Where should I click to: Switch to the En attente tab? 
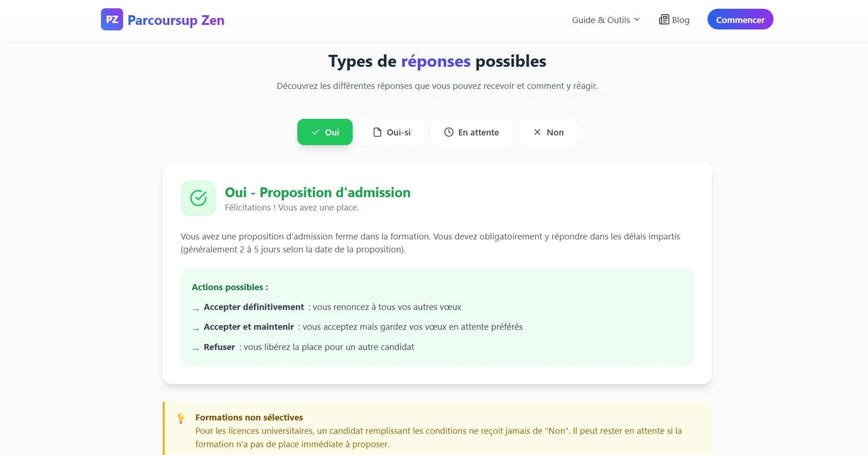pyautogui.click(x=471, y=132)
